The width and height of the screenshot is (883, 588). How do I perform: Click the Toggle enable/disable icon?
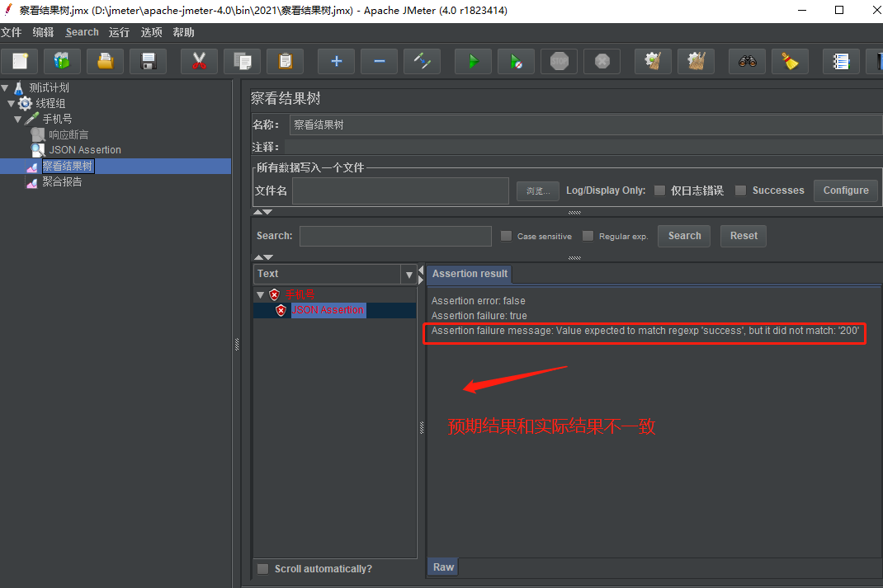423,61
